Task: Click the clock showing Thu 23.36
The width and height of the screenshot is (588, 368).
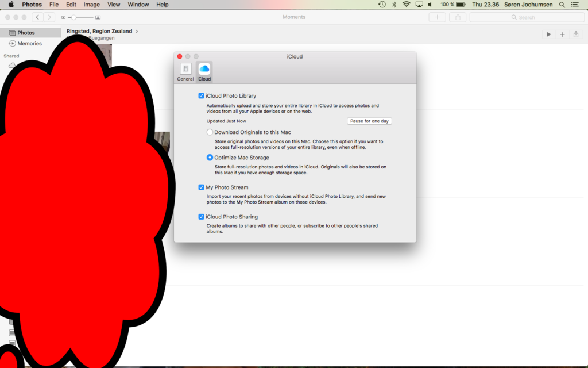Action: click(x=485, y=5)
